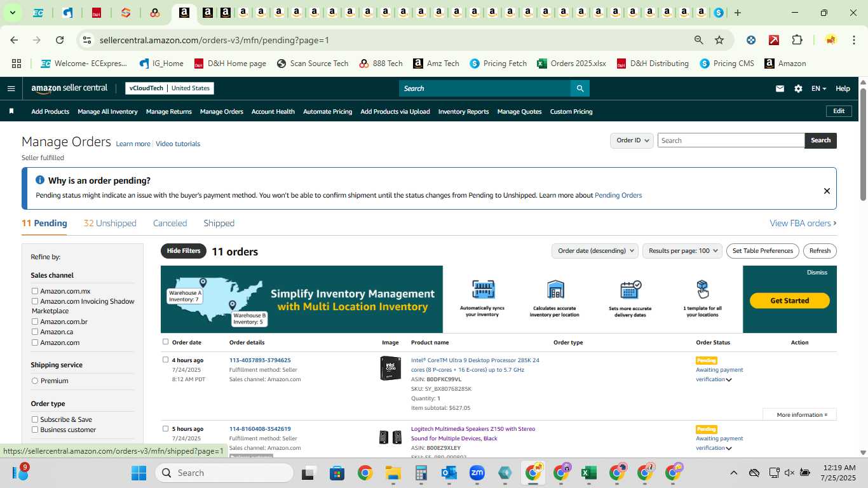This screenshot has width=868, height=488.
Task: Check Amazon.com Invoicing Shadow Marketplace
Action: [35, 301]
